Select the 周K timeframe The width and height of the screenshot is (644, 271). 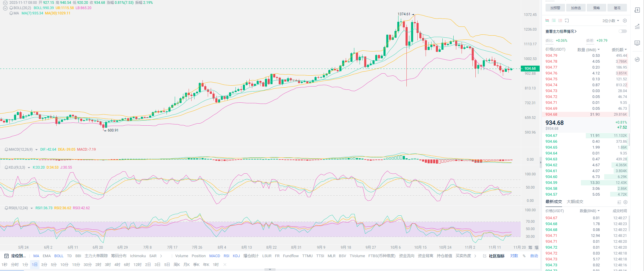[x=177, y=265]
